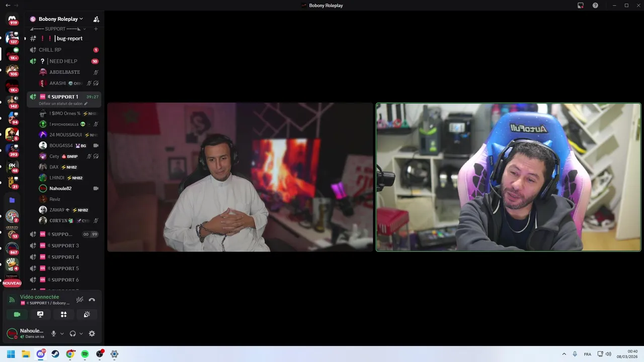Image resolution: width=644 pixels, height=362 pixels.
Task: Open server with 105 notification badge
Action: point(12,70)
